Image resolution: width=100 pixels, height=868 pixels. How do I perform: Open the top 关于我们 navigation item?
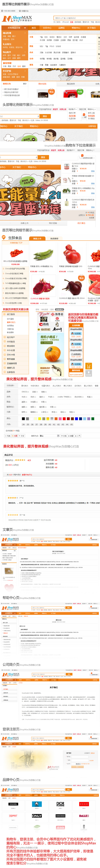coord(91,28)
